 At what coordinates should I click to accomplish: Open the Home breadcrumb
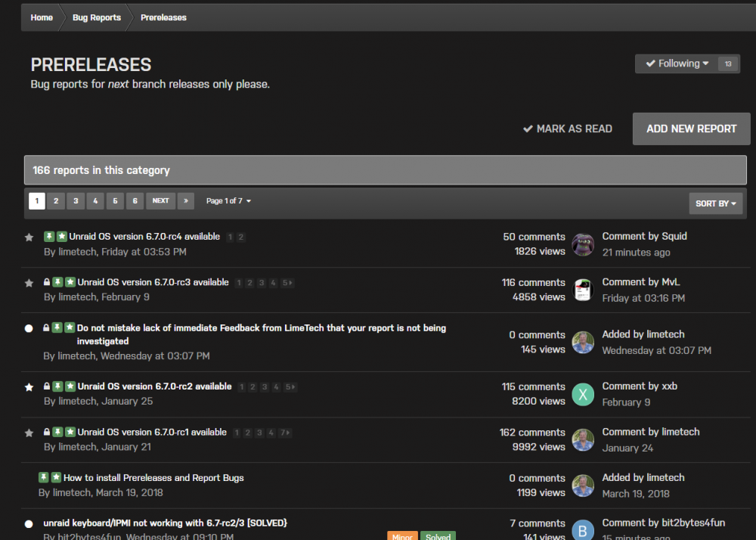42,17
